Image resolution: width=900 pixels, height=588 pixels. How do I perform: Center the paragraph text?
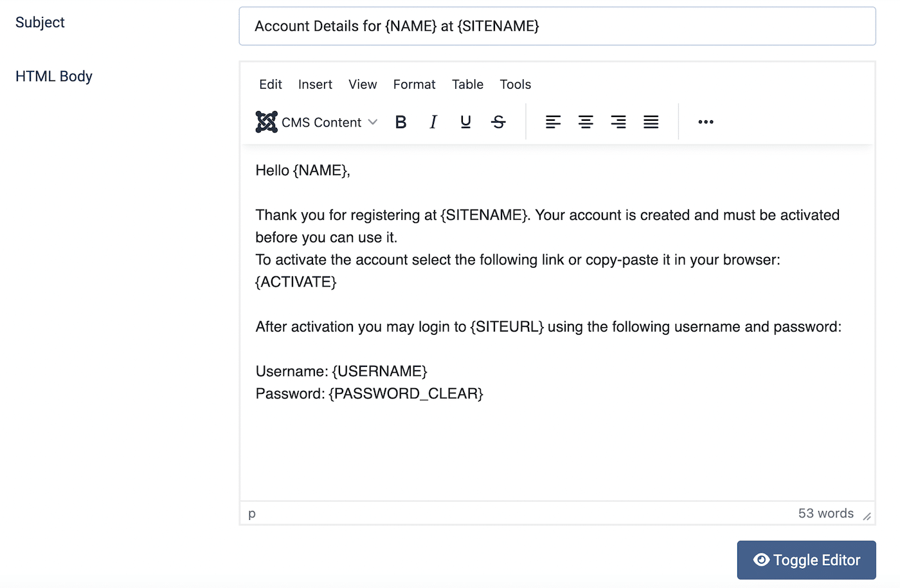[586, 121]
